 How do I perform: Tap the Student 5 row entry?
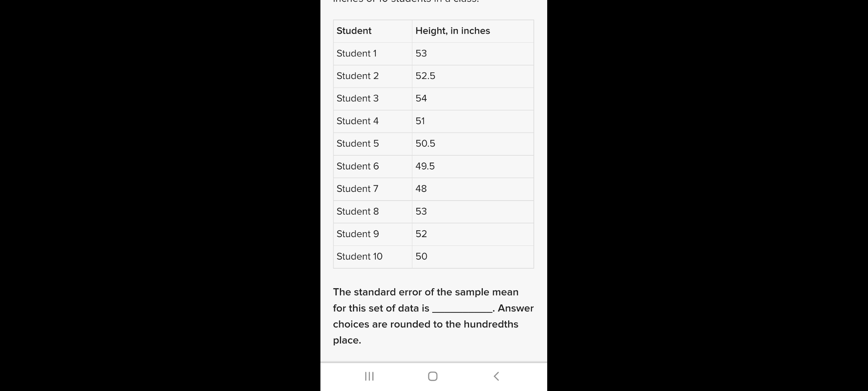(x=357, y=143)
